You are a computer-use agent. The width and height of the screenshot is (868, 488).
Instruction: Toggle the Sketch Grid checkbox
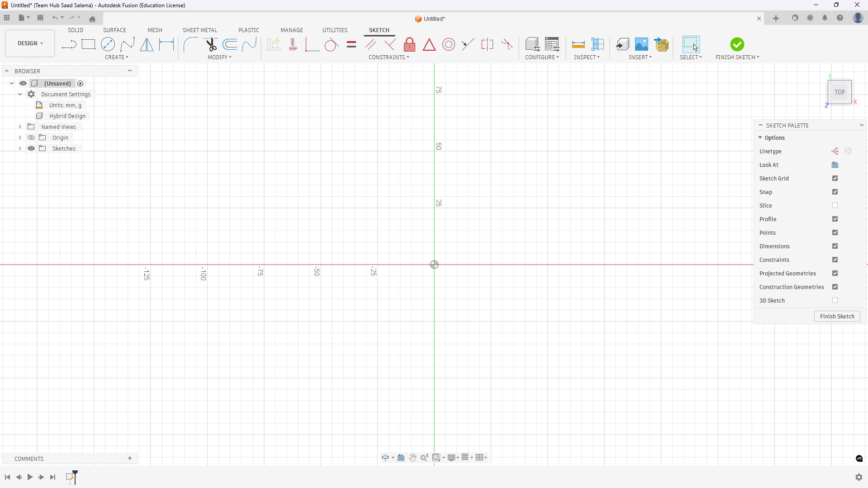(835, 179)
